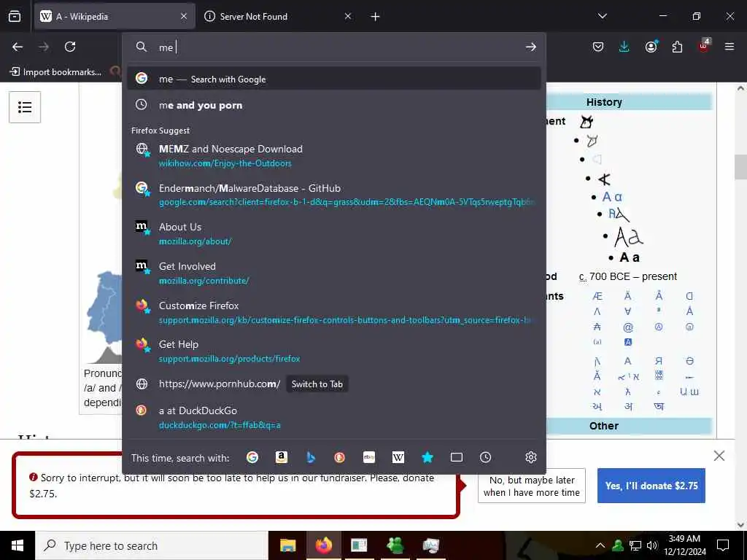Open Firefox View in the tab bar

(x=15, y=17)
